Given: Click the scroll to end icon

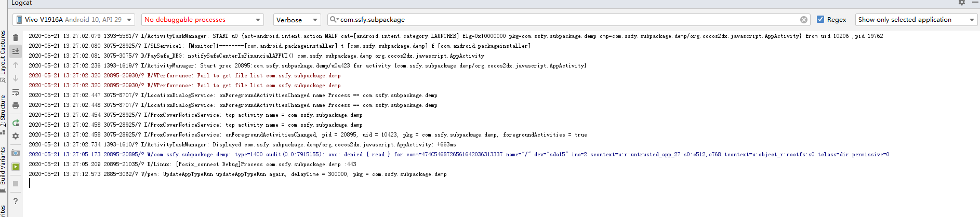Looking at the screenshot, I should point(16,51).
